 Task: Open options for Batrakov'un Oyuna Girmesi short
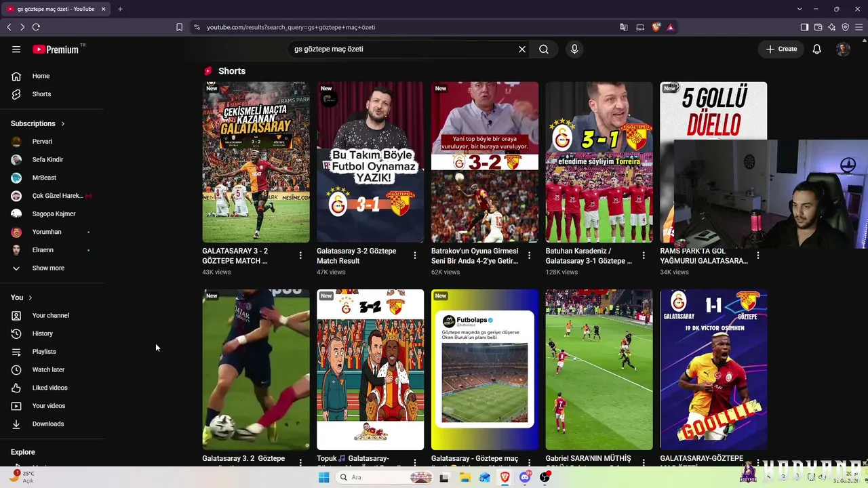[530, 256]
